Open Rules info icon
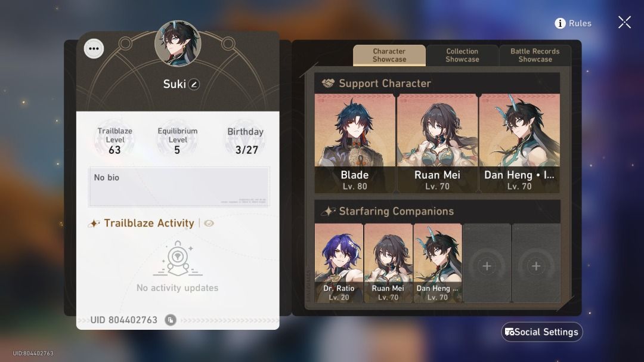This screenshot has height=362, width=644. pos(560,23)
